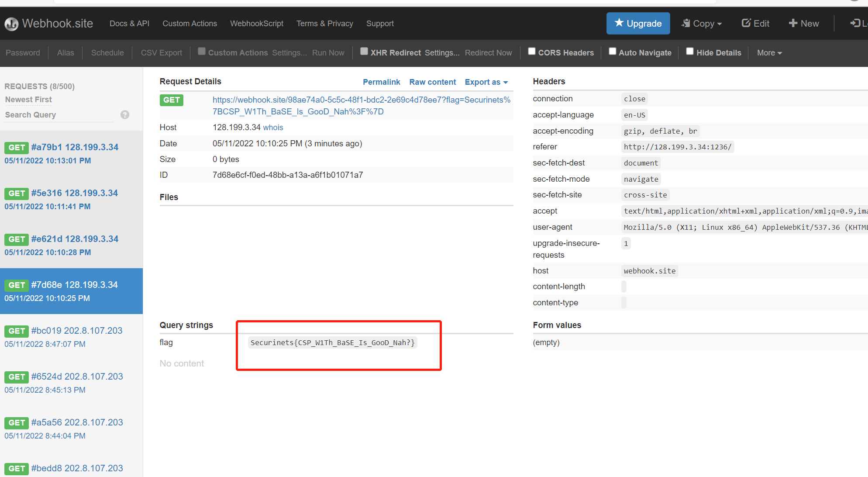Open the Docs & API menu
The height and width of the screenshot is (477, 868).
pyautogui.click(x=129, y=24)
